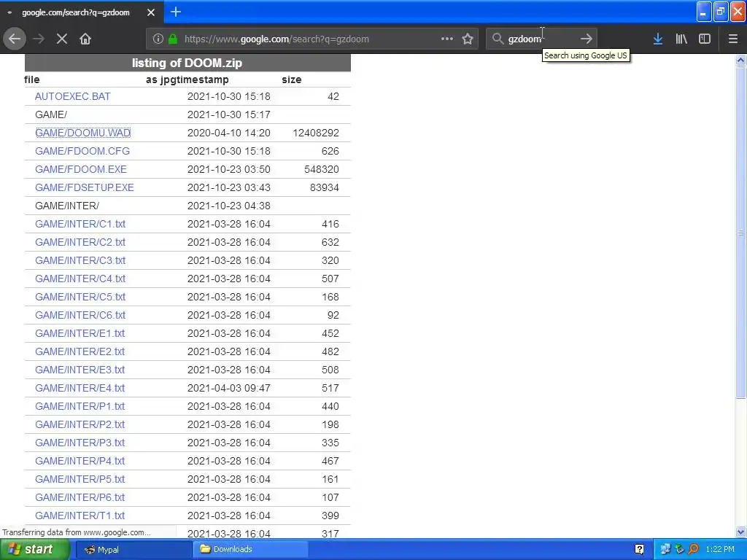Open the GAME/FDSETUP.EXE link
747x560 pixels.
[x=85, y=187]
